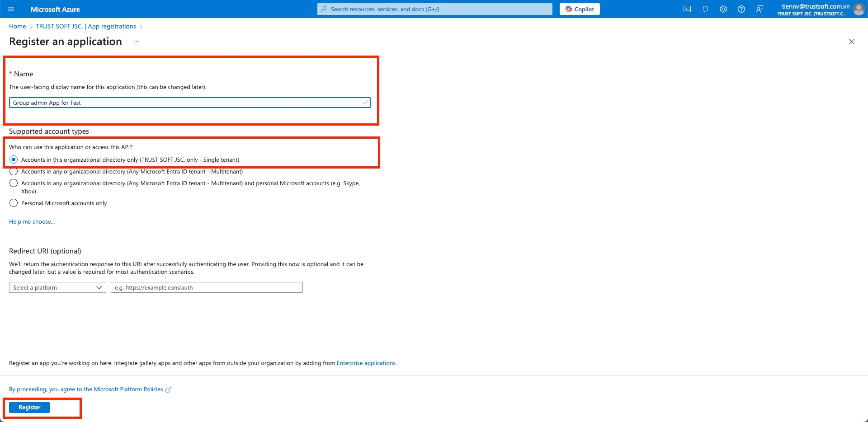Viewport: 868px width, 422px height.
Task: Select Personal Microsoft accounts only
Action: coord(14,203)
